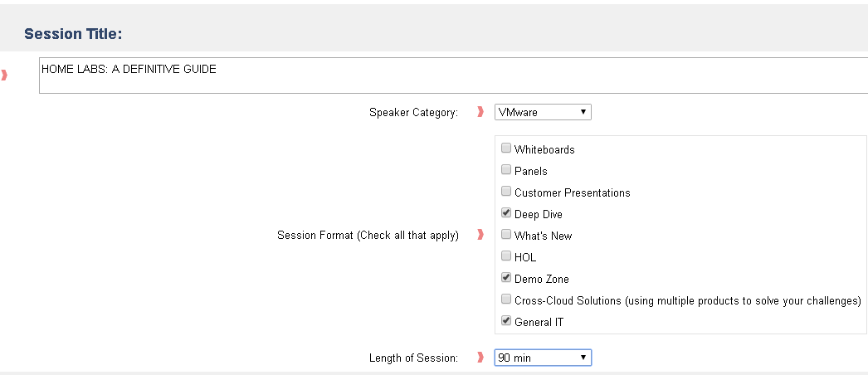868x375 pixels.
Task: Click the red required arrow next to Length of Session
Action: 480,358
